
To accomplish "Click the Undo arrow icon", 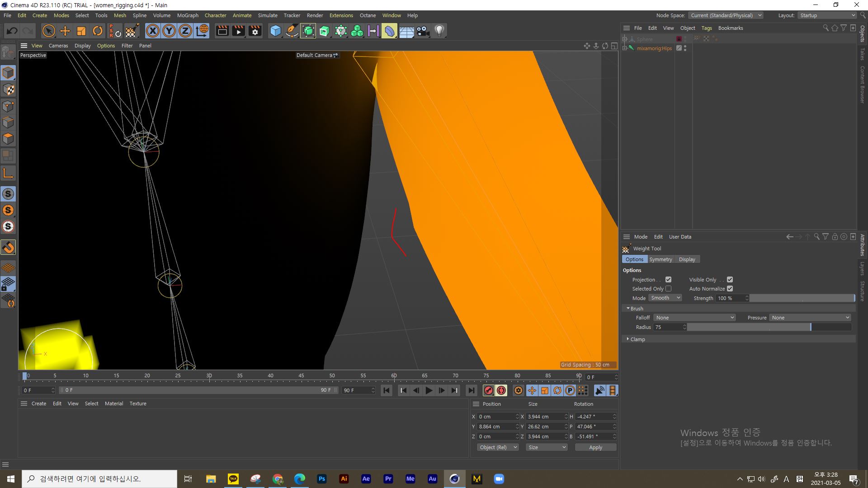I will point(12,31).
